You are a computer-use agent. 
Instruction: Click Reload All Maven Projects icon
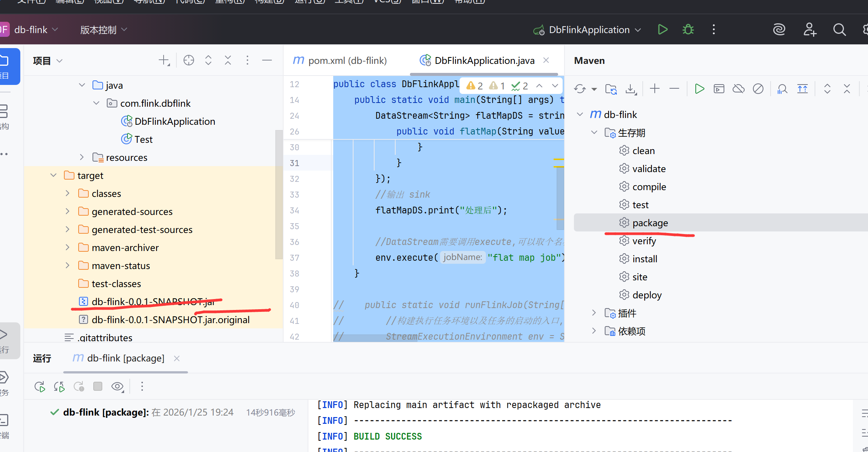pos(580,89)
